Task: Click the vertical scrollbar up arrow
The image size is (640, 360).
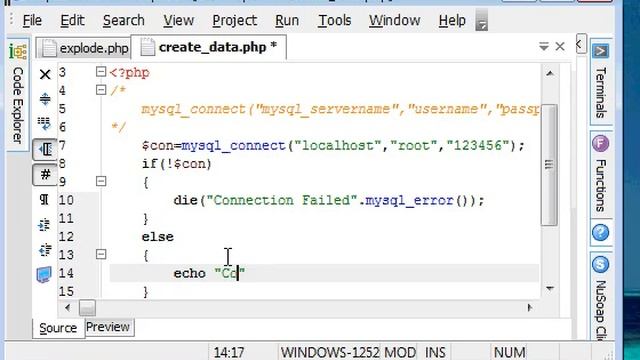Action: (x=550, y=73)
